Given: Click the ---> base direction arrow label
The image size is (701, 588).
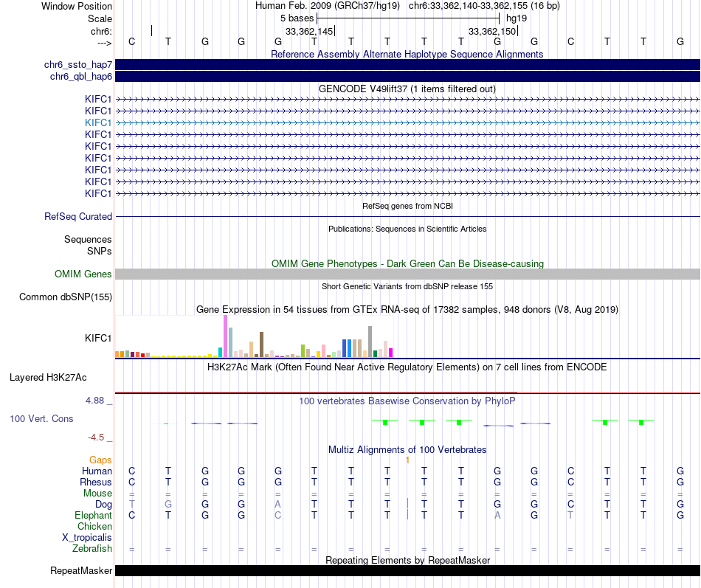Looking at the screenshot, I should coord(104,43).
